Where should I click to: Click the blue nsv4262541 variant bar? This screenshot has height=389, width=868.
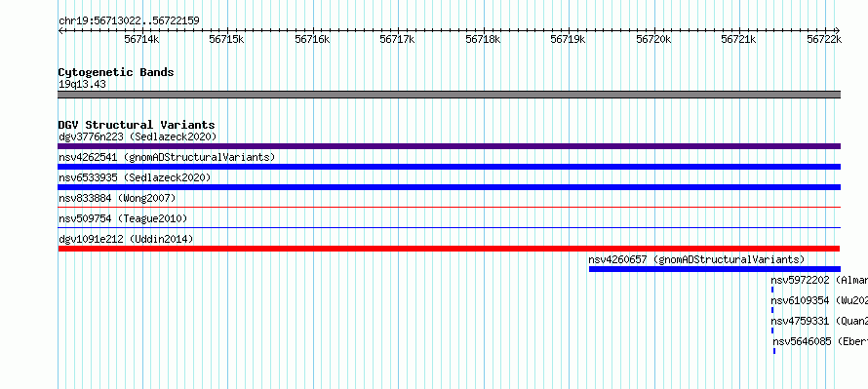tap(449, 167)
